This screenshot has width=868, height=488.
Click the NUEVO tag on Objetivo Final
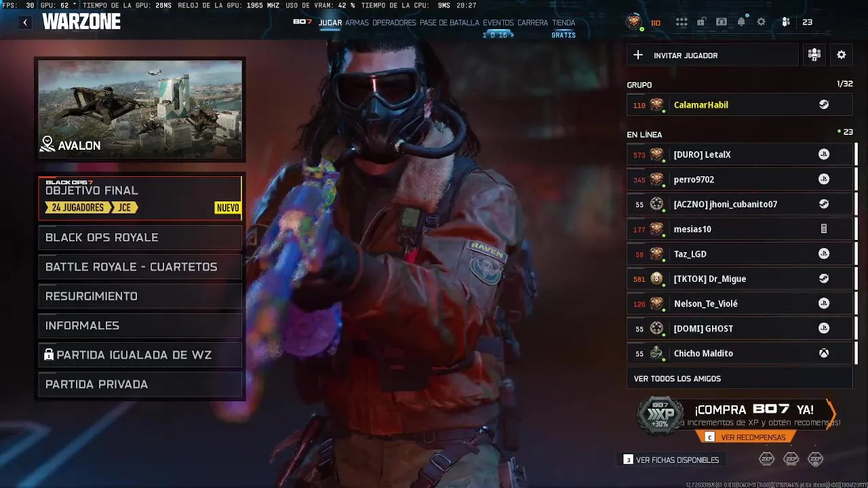coord(227,207)
